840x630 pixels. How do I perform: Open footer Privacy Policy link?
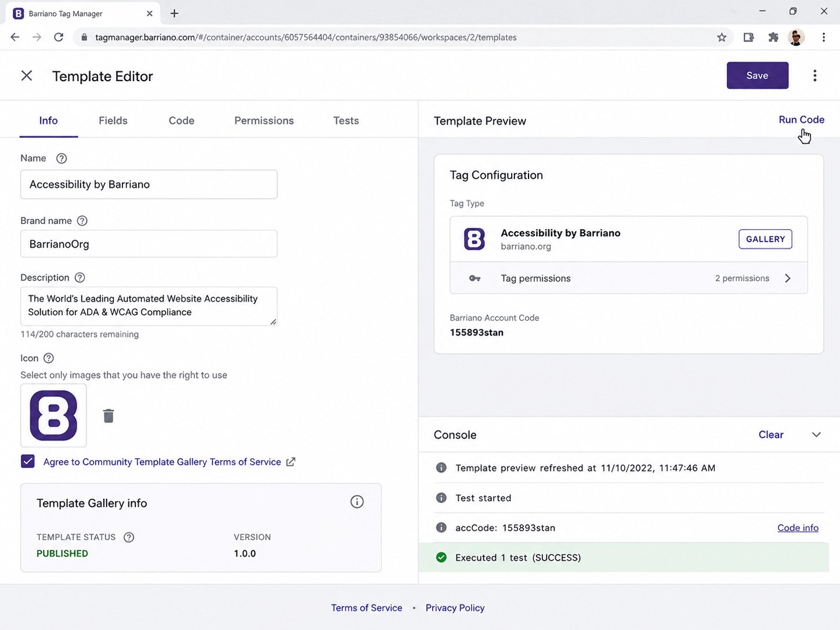[x=455, y=607]
